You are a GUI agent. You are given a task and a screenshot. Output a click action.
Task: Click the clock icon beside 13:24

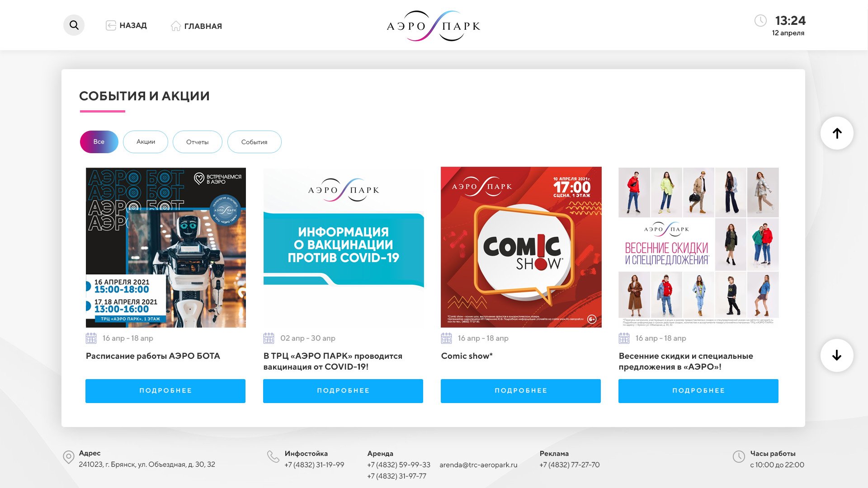coord(760,20)
